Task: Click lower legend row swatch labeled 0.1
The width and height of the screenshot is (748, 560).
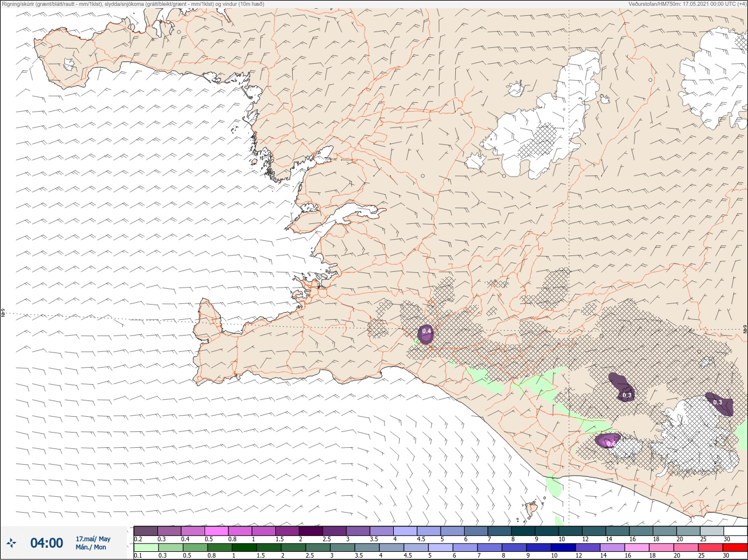Action: pyautogui.click(x=146, y=548)
